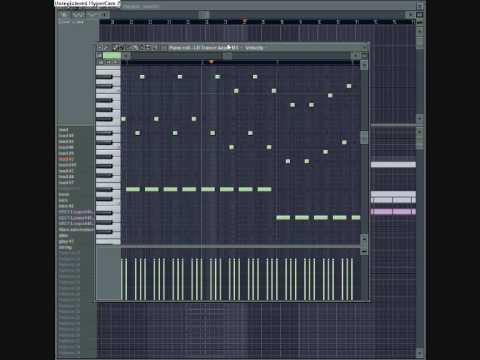Screen dimensions: 480x360
Task: Click the piano roll title bar
Action: [x=233, y=48]
